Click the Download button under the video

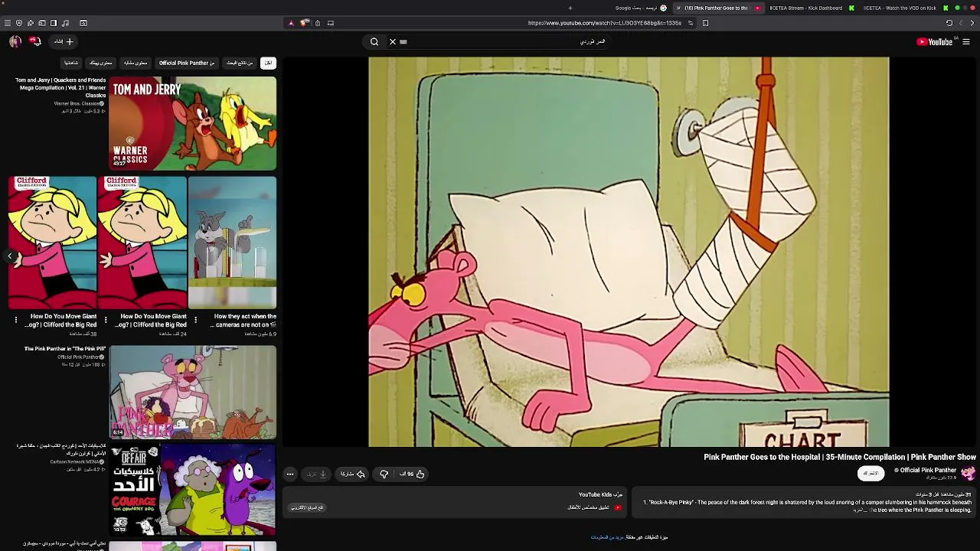click(x=317, y=474)
